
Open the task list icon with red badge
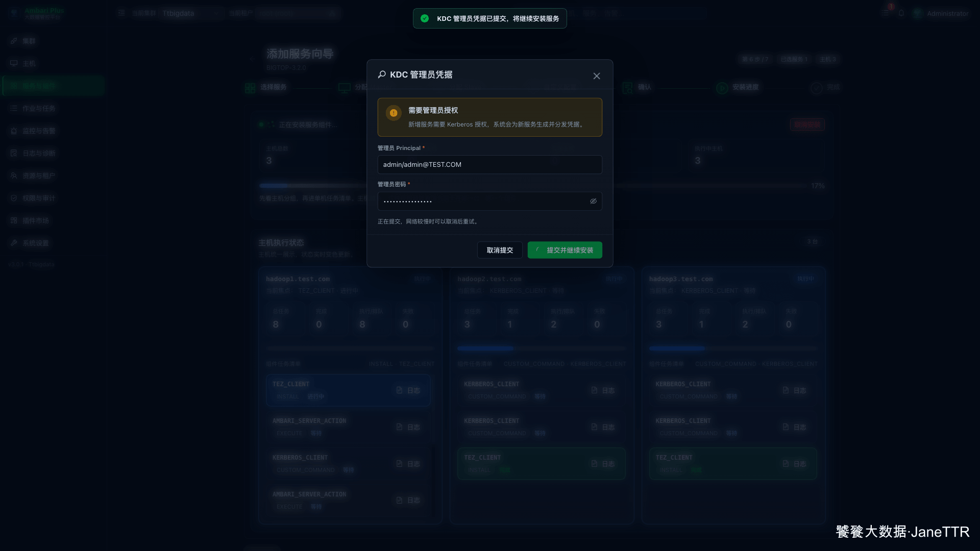click(x=886, y=13)
